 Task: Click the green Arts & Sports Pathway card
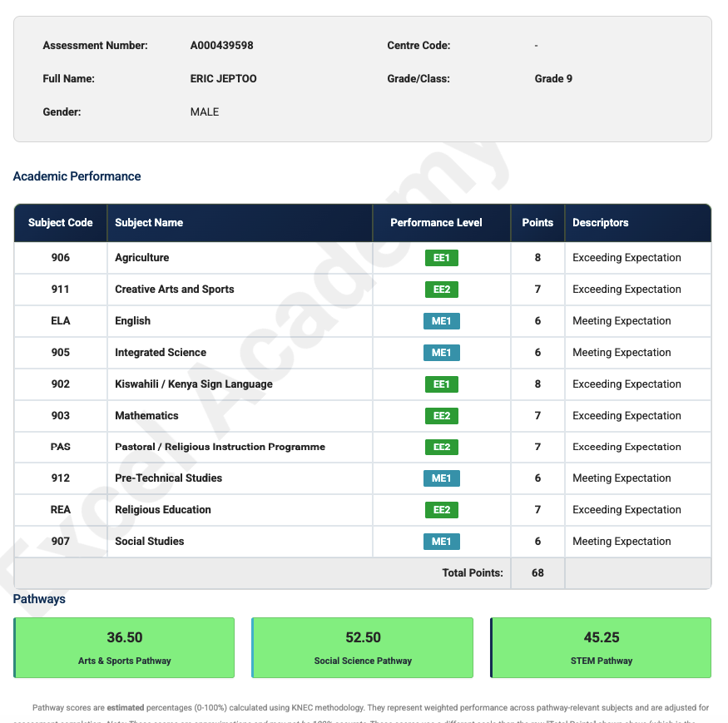124,647
